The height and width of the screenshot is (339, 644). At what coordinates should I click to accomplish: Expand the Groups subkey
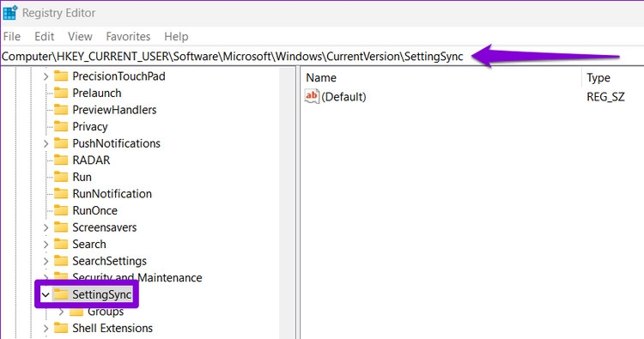(61, 312)
